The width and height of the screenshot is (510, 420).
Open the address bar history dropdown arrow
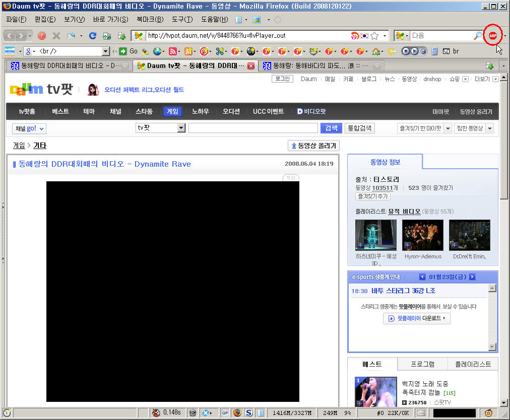[x=385, y=35]
